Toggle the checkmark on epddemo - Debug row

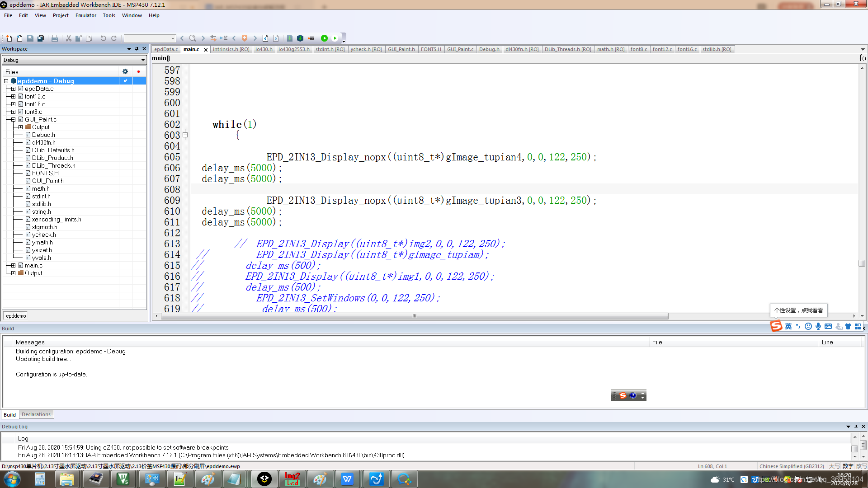pos(125,81)
